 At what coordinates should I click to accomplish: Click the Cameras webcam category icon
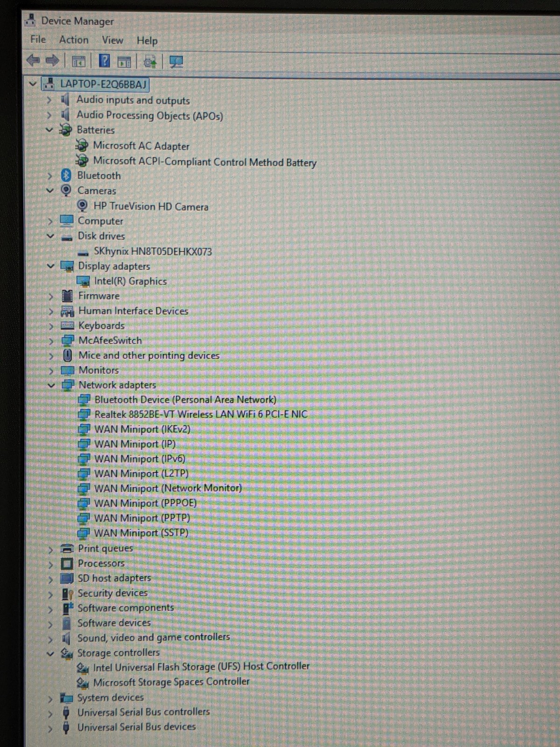tap(66, 190)
